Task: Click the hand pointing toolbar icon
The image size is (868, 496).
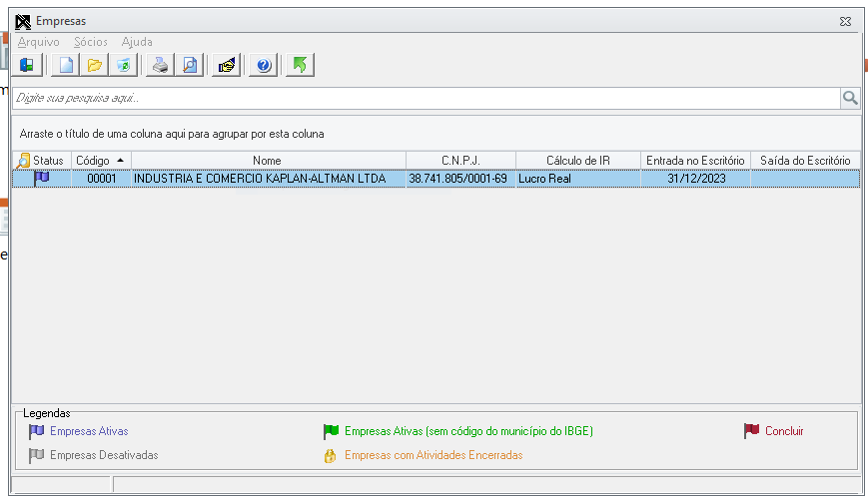Action: (x=227, y=66)
